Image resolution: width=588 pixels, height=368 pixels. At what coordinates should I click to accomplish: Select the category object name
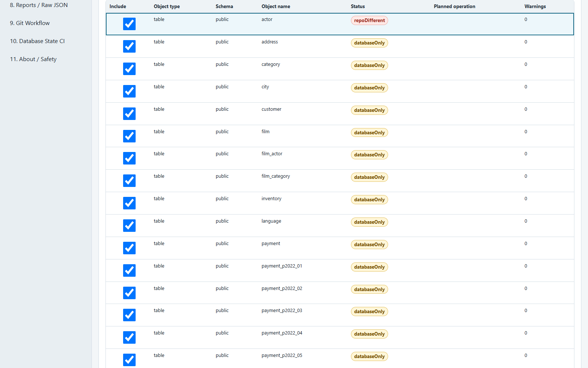pyautogui.click(x=271, y=64)
